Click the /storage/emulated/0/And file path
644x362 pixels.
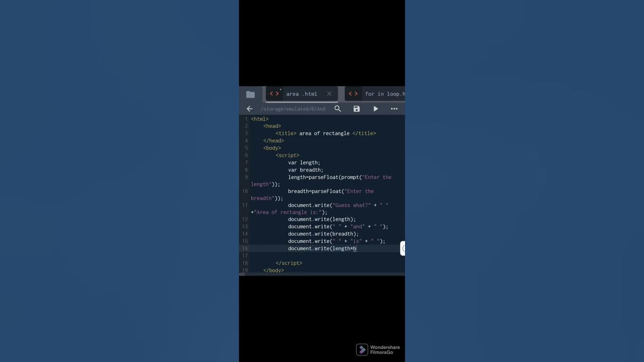293,109
